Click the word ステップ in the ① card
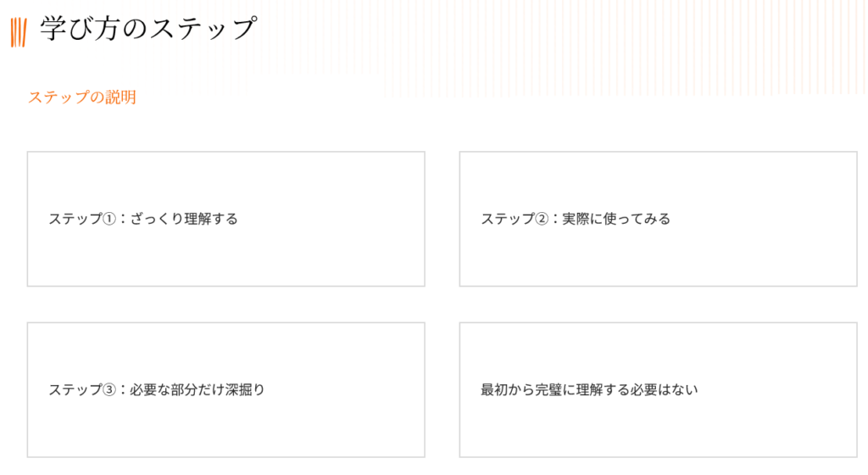 click(x=75, y=219)
